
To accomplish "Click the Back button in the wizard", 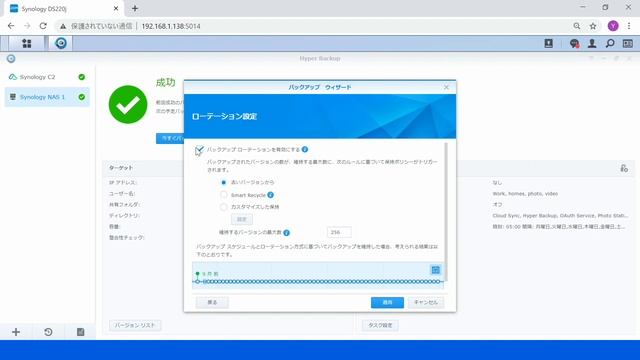I will [212, 302].
